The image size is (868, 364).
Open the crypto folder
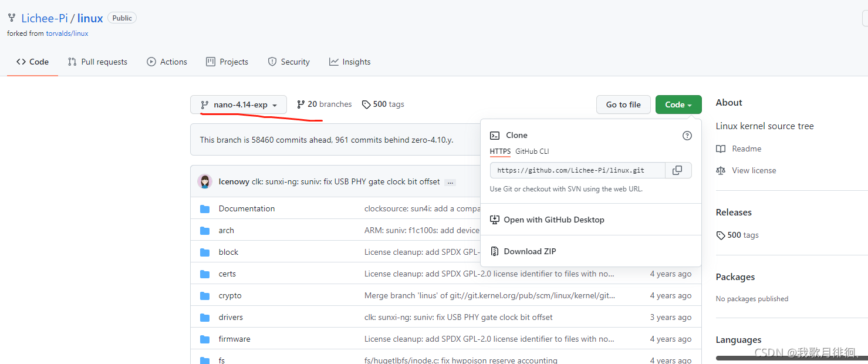coord(230,295)
